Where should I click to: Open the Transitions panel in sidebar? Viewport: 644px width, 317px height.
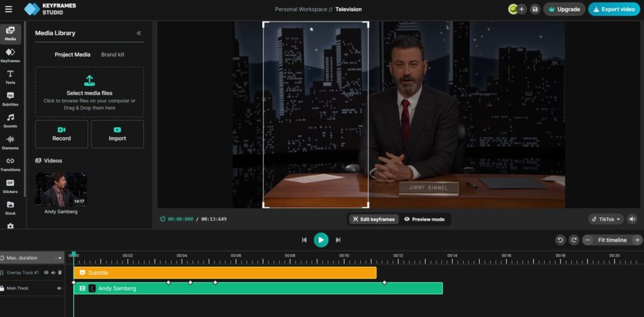pos(10,164)
